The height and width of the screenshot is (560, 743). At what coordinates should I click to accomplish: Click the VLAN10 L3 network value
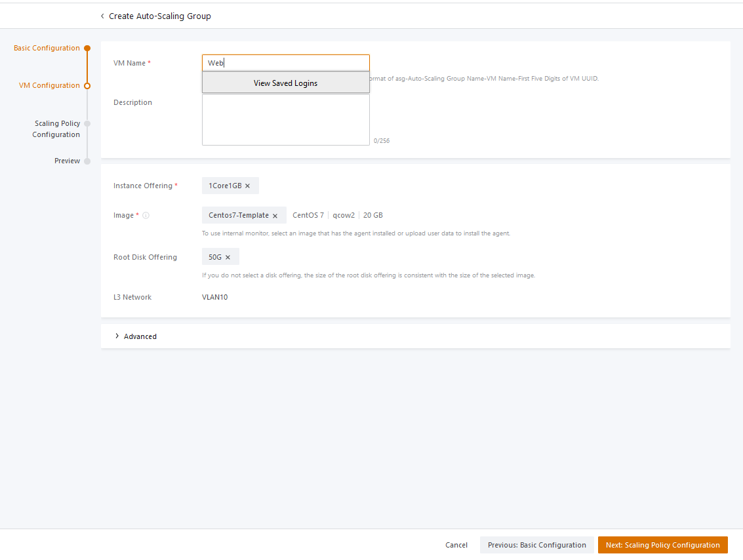[x=214, y=298]
